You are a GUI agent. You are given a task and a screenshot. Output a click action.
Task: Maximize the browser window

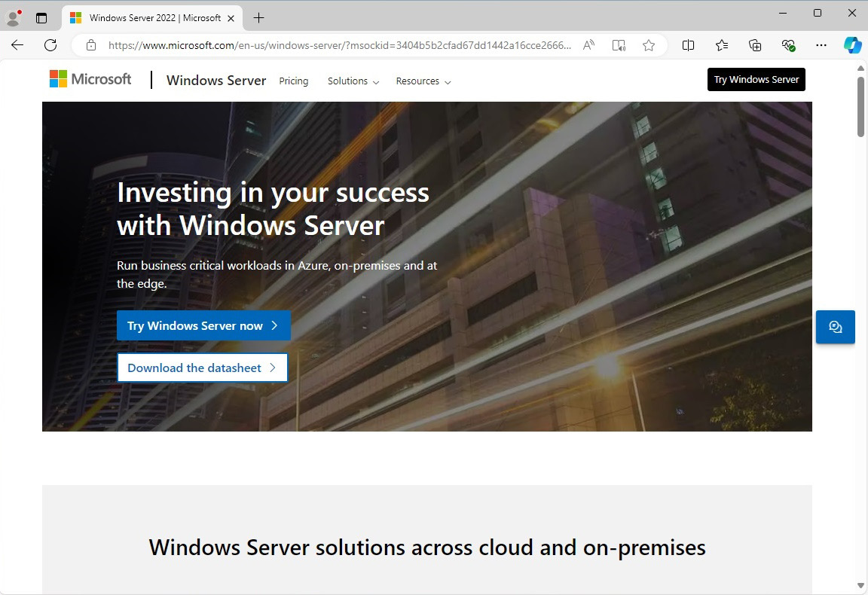click(818, 13)
